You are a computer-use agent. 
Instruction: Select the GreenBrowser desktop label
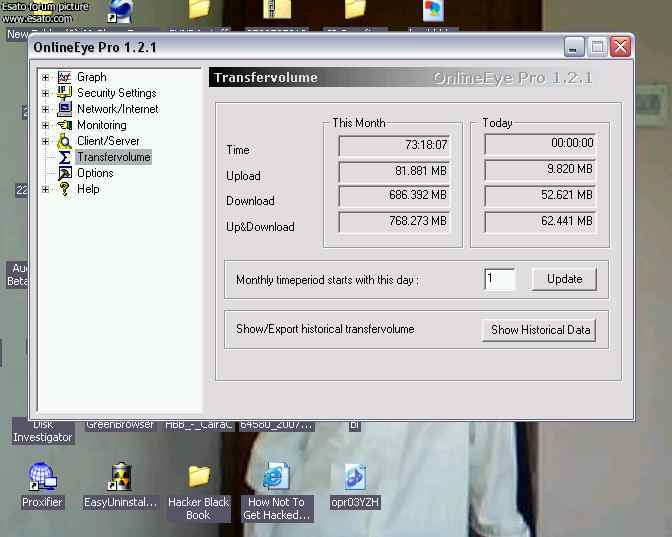[x=120, y=425]
